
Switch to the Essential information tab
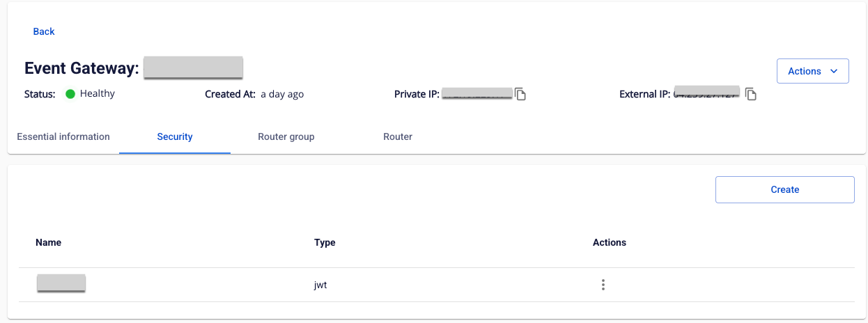(63, 136)
